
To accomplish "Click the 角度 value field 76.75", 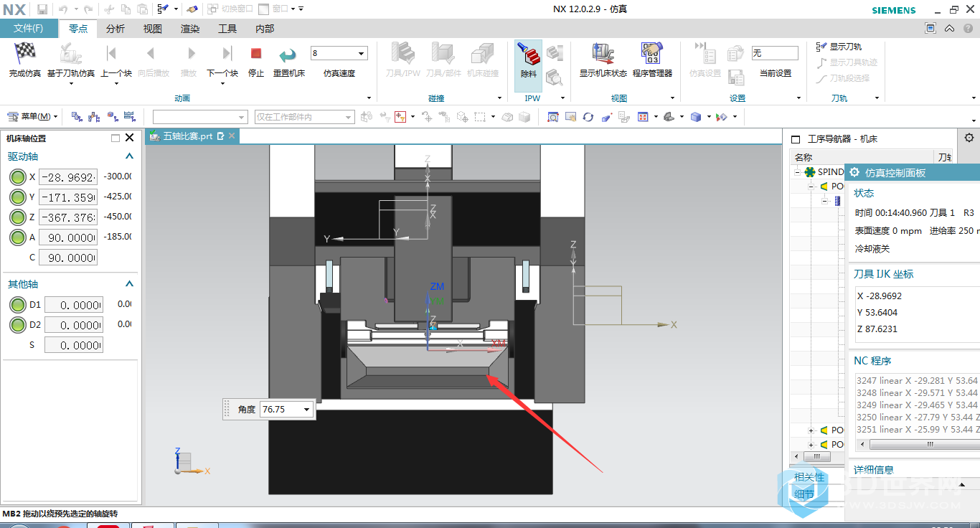I will tap(281, 410).
